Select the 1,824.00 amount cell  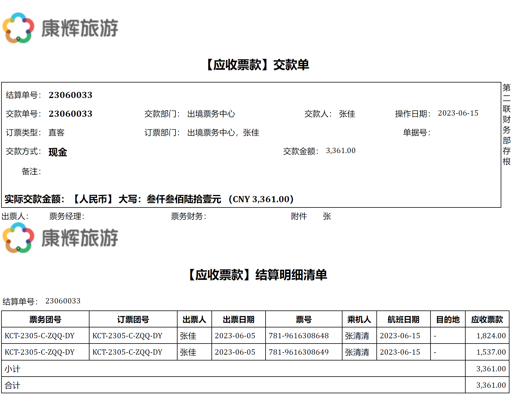[491, 336]
